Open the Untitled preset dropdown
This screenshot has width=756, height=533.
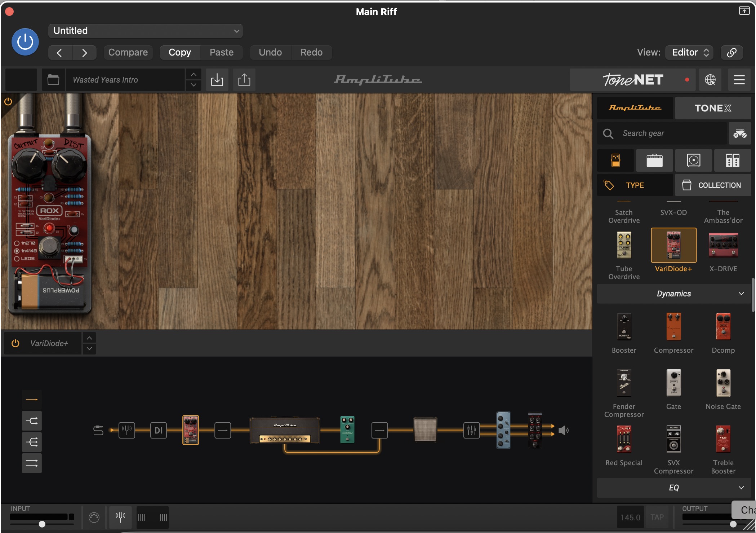tap(146, 31)
